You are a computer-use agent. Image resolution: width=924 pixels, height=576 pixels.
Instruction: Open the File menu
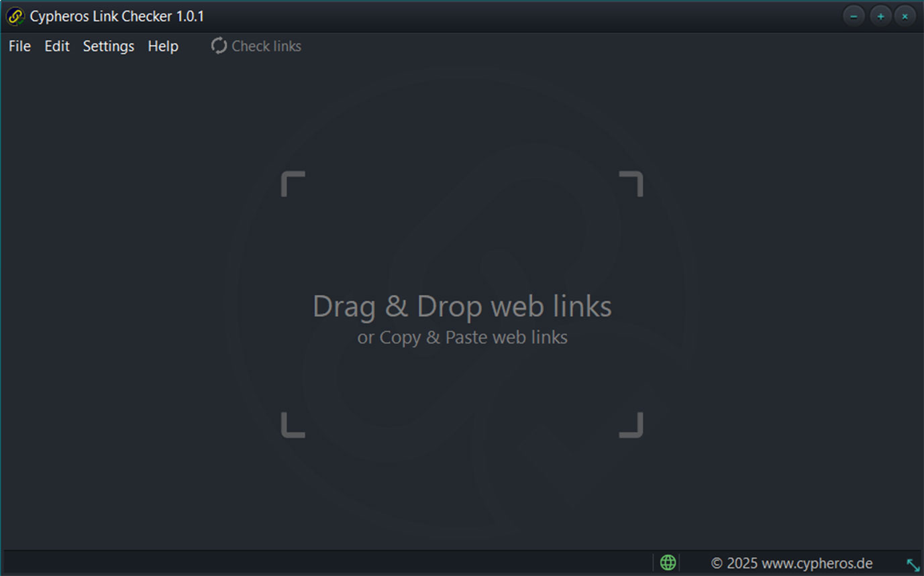point(19,46)
